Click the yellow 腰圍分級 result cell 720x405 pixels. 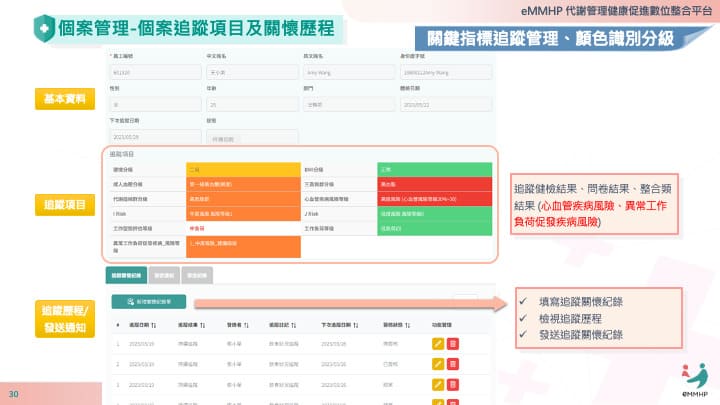[242, 171]
